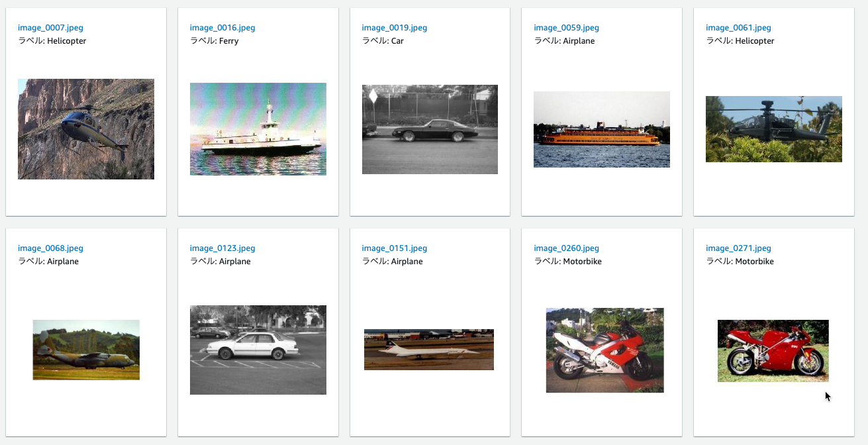
Task: Open the image_0061.jpeg link
Action: pos(739,28)
